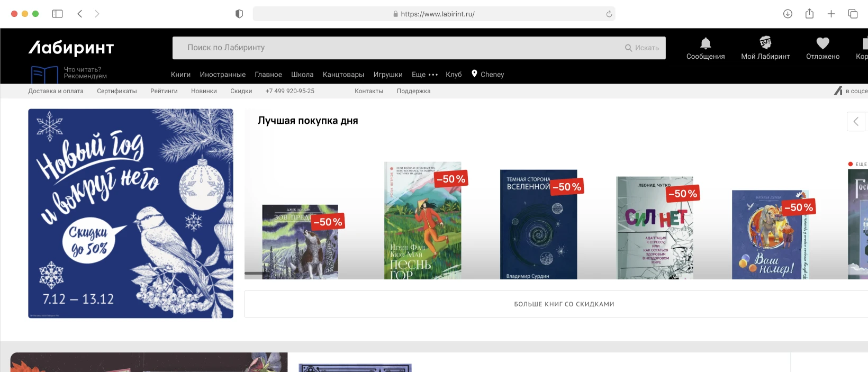Go forward with Safari forward arrow
Image resolution: width=868 pixels, height=372 pixels.
(x=97, y=14)
